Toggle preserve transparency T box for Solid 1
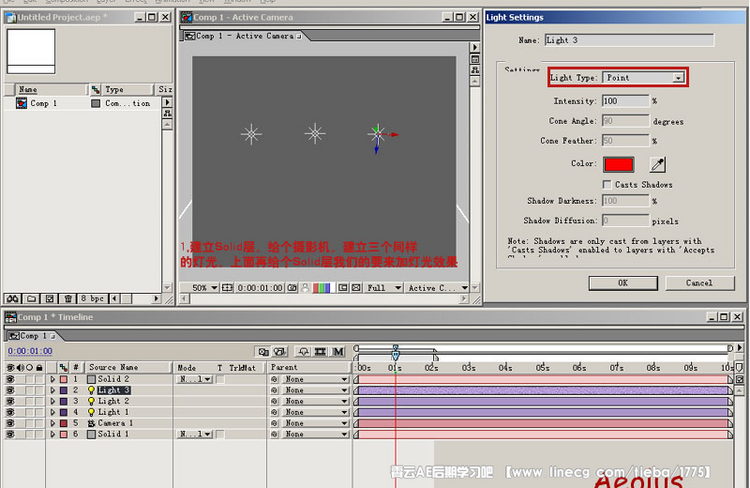This screenshot has width=750, height=488. coord(220,434)
